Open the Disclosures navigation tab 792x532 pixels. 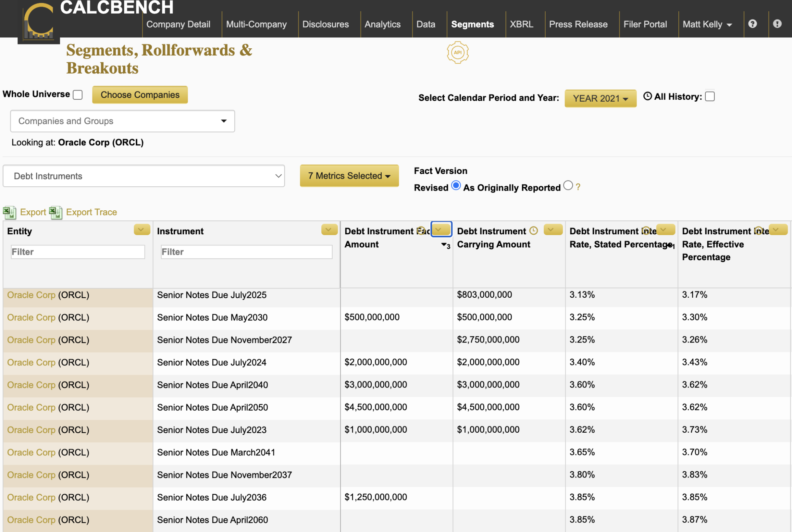[325, 24]
